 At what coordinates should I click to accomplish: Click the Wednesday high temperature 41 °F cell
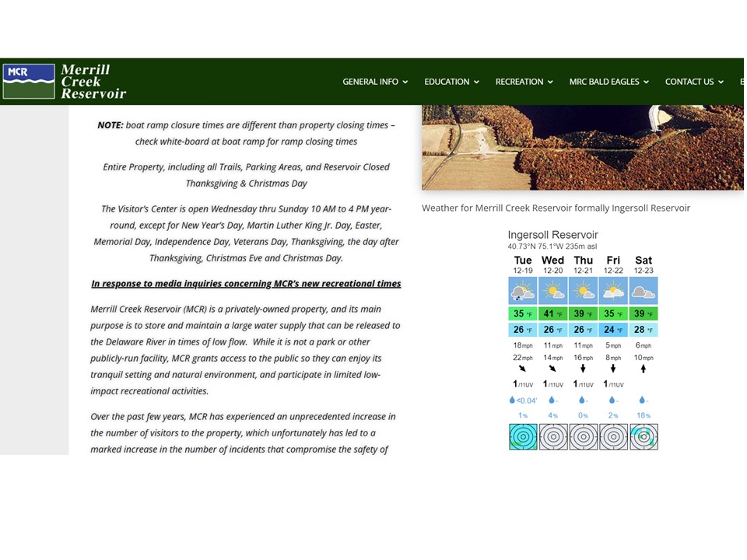(553, 313)
